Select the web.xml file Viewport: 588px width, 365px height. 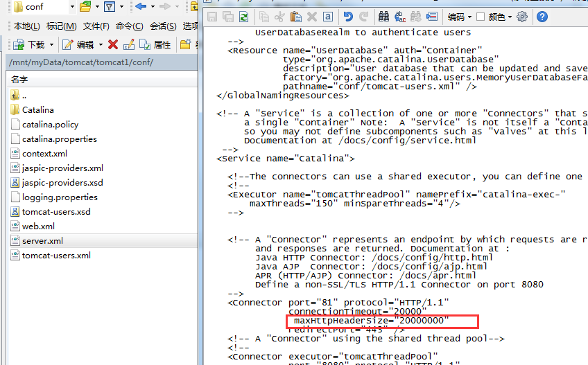coord(33,226)
